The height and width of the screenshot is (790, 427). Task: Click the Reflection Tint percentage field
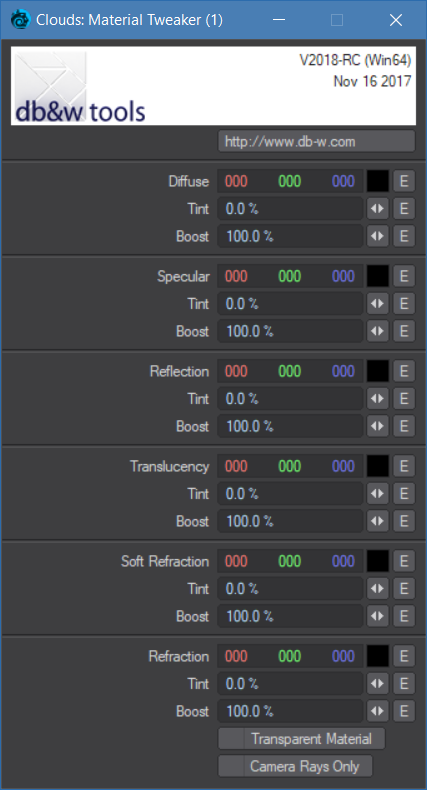[x=290, y=399]
